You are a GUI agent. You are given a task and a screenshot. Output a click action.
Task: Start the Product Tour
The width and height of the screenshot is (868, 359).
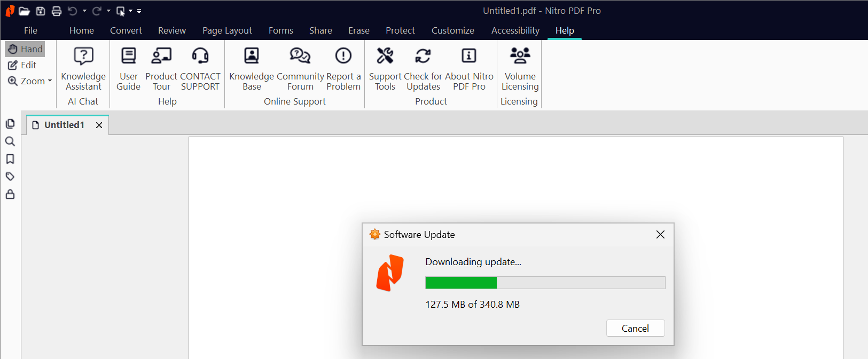click(161, 69)
